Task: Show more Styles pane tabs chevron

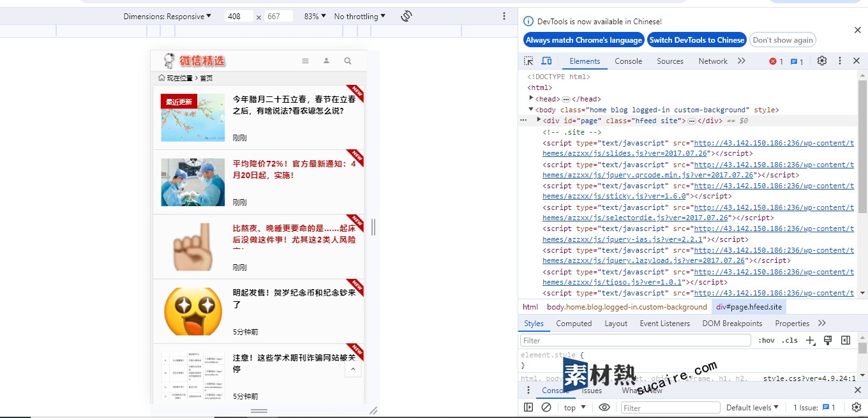Action: click(x=821, y=323)
